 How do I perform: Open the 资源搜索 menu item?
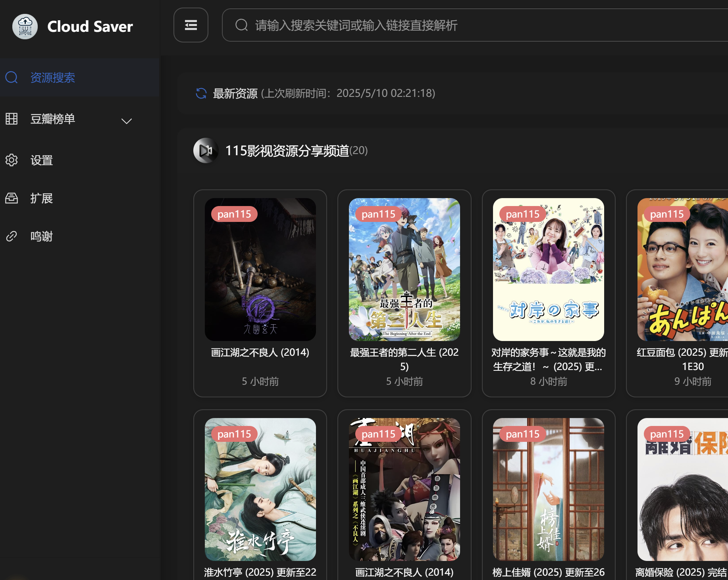point(79,77)
